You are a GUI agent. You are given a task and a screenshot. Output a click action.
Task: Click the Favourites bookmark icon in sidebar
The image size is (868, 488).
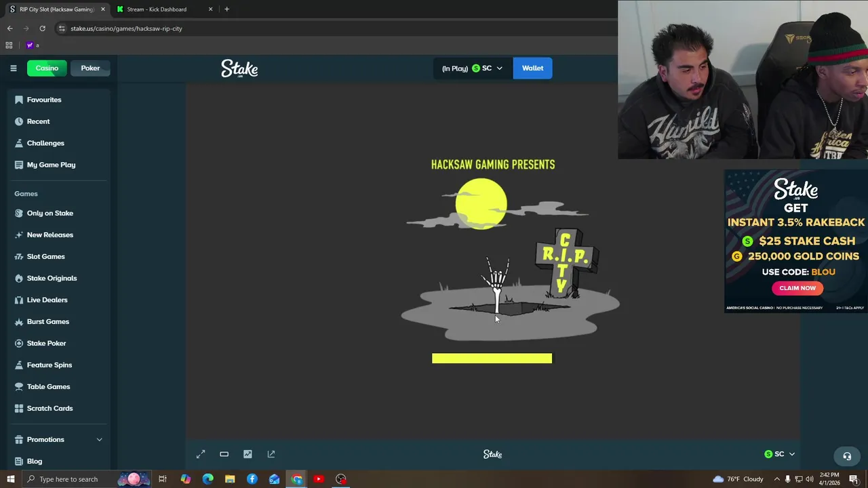click(19, 100)
